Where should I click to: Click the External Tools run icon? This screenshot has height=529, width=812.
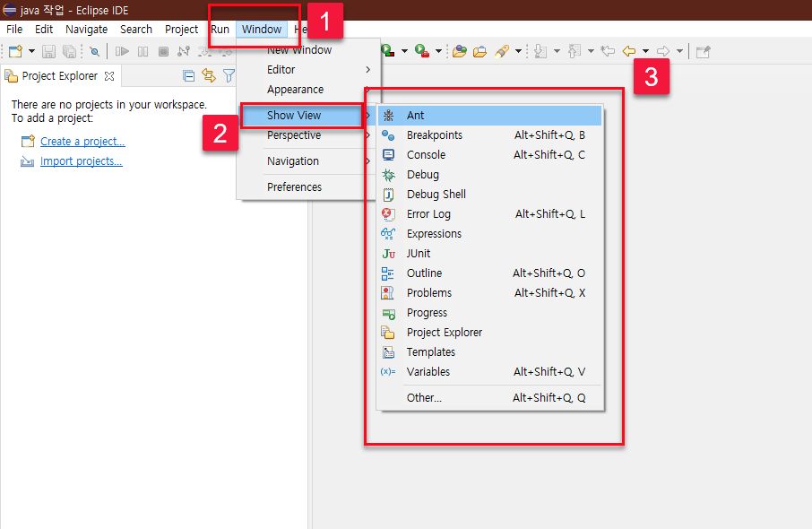point(422,51)
